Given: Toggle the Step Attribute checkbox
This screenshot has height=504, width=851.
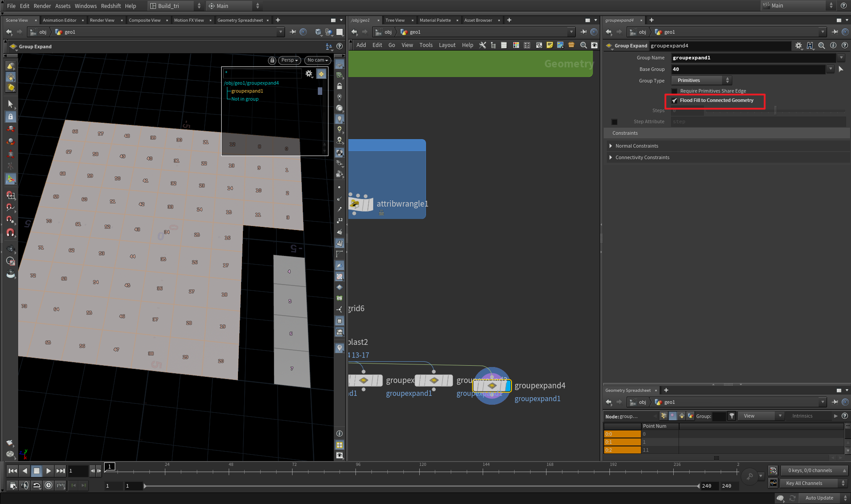Looking at the screenshot, I should pyautogui.click(x=614, y=121).
